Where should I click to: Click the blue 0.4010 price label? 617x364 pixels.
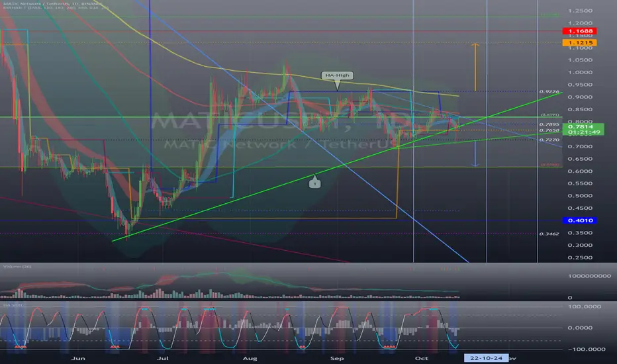coord(580,220)
